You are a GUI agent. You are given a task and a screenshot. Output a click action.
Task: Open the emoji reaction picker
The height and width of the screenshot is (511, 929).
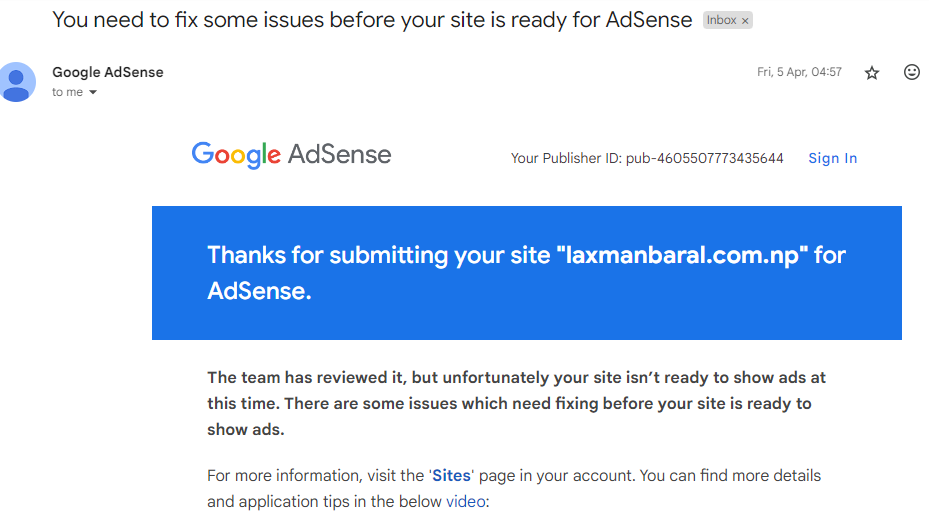coord(911,72)
